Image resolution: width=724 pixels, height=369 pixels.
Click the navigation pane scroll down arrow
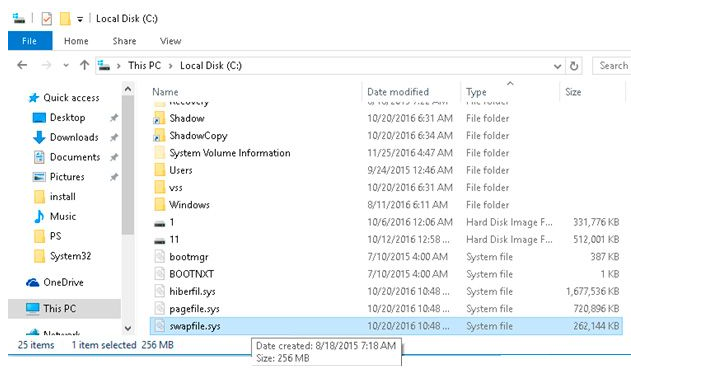pos(128,328)
